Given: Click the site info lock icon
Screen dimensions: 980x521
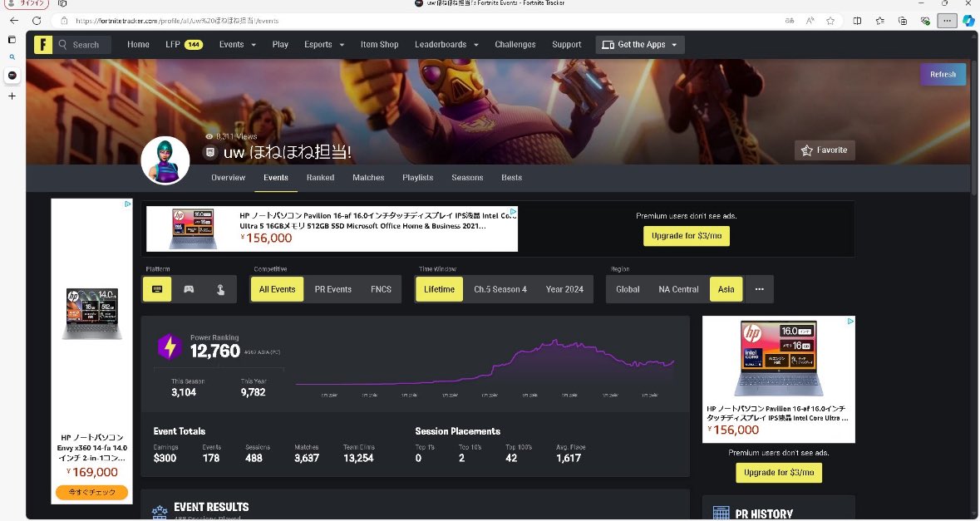Looking at the screenshot, I should [64, 21].
